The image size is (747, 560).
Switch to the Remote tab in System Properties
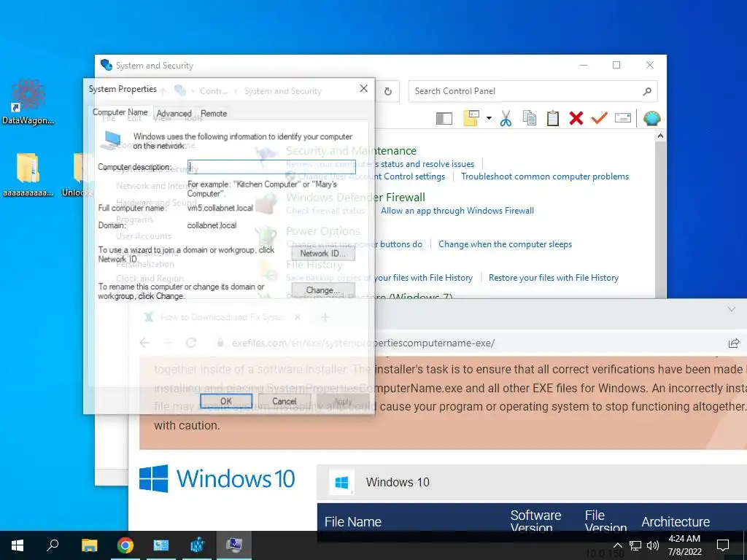214,113
